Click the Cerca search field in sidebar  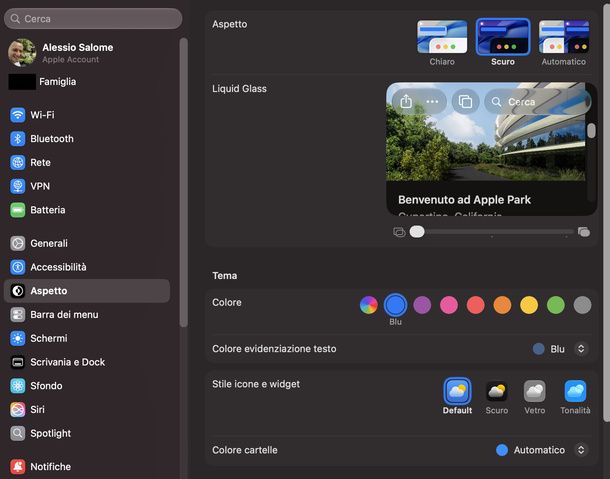pyautogui.click(x=93, y=19)
